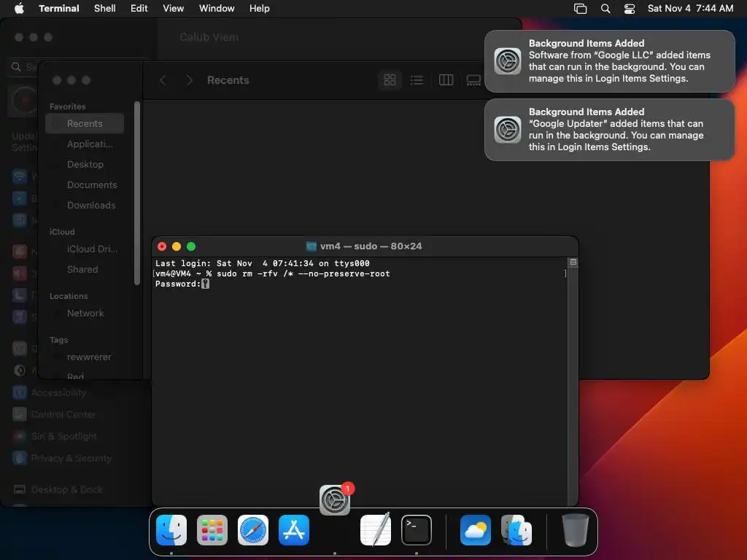
Task: Open Launchpad in the Dock
Action: tap(212, 529)
